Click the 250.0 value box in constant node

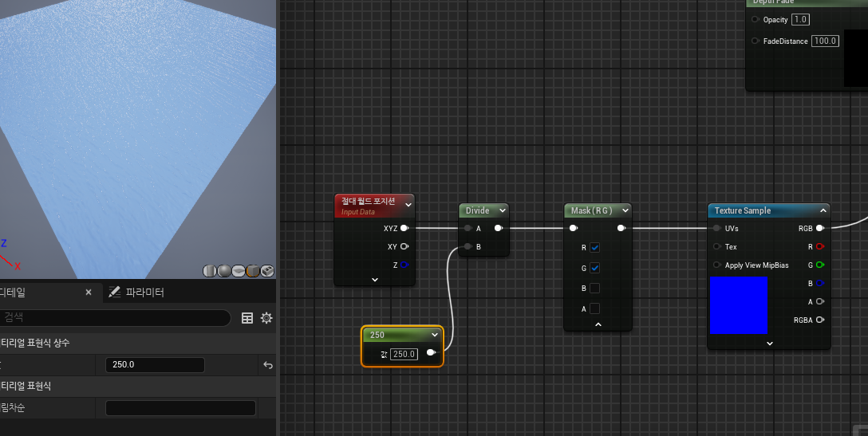(x=404, y=354)
